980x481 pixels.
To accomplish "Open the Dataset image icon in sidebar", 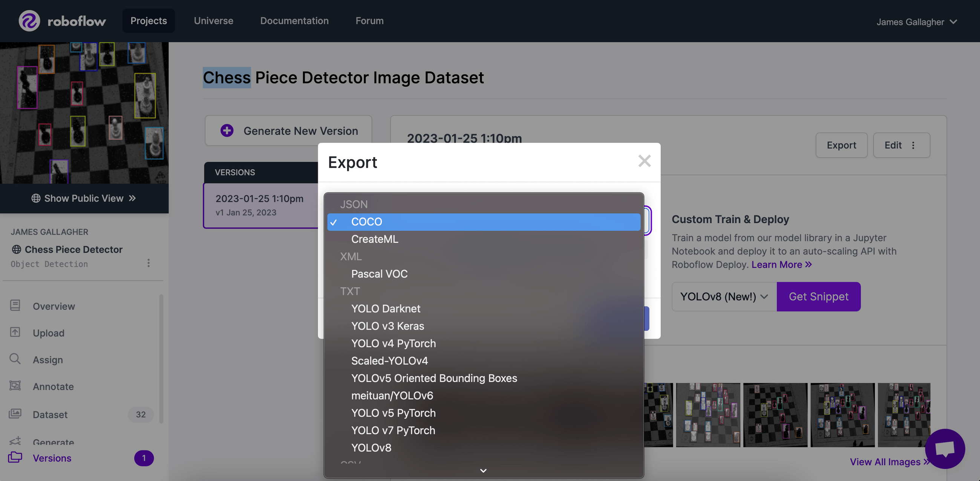I will pyautogui.click(x=15, y=414).
